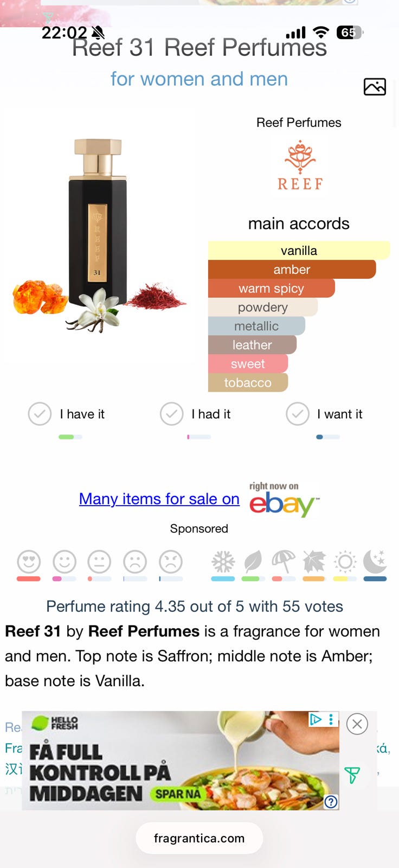Choose the spring leaf season icon
The image size is (399, 868).
tap(253, 562)
